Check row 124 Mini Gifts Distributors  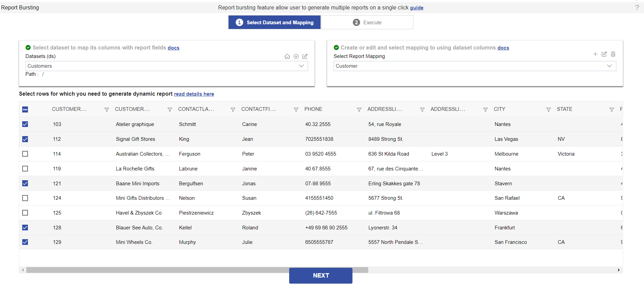click(25, 198)
